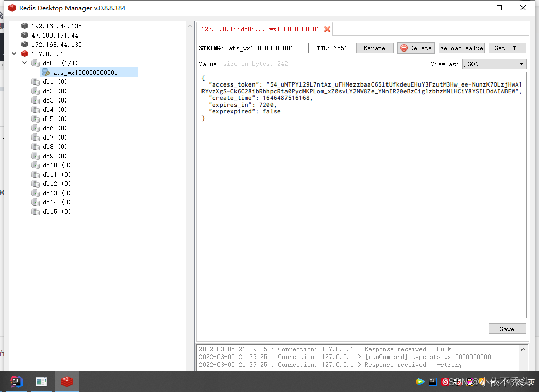Click the db6 database icon
The image size is (539, 392).
36,128
